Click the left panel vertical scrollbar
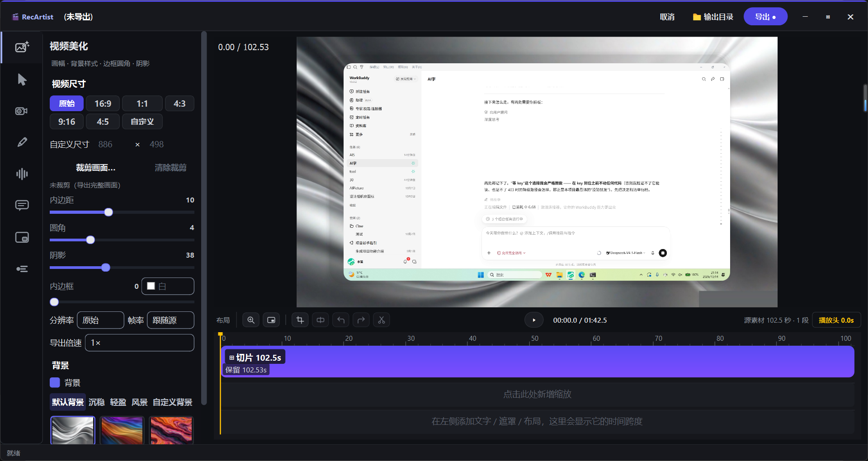Screen dimensions: 868x461 (x=204, y=217)
